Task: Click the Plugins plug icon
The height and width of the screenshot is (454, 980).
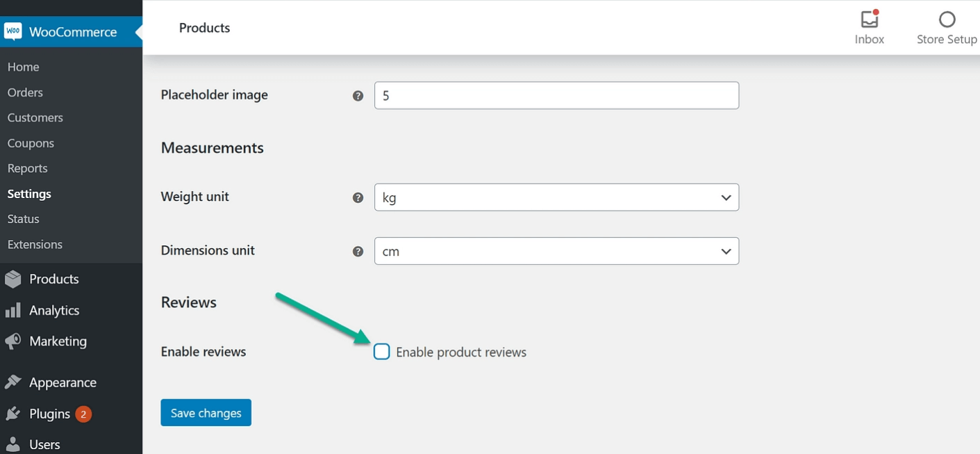Action: tap(13, 414)
